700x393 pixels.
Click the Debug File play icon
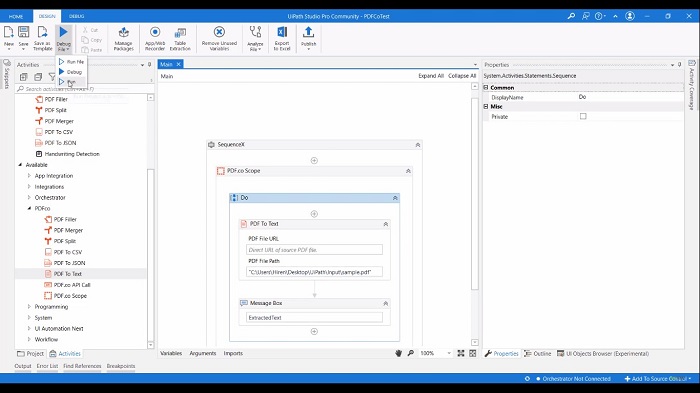pos(63,32)
